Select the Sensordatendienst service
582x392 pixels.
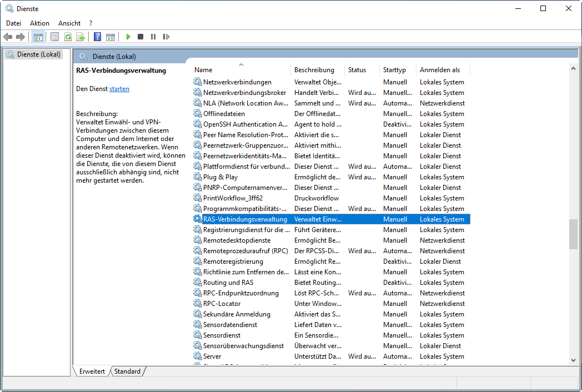point(230,324)
